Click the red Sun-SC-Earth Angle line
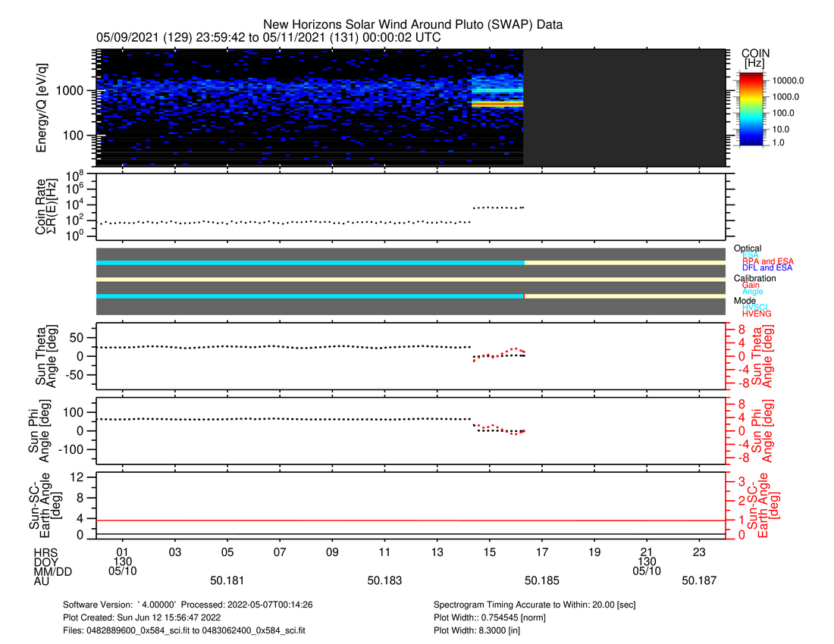834x644 pixels. point(409,521)
